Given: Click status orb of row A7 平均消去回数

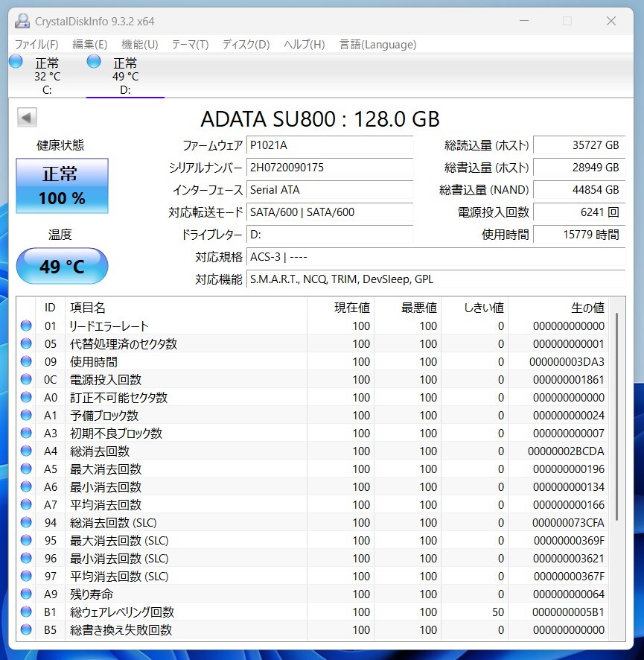Looking at the screenshot, I should (26, 504).
